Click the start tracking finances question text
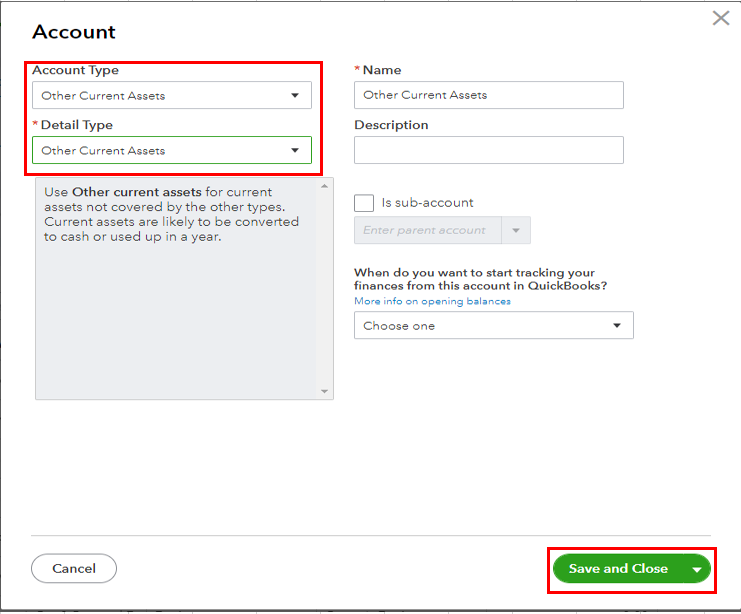This screenshot has width=741, height=614. coord(480,279)
